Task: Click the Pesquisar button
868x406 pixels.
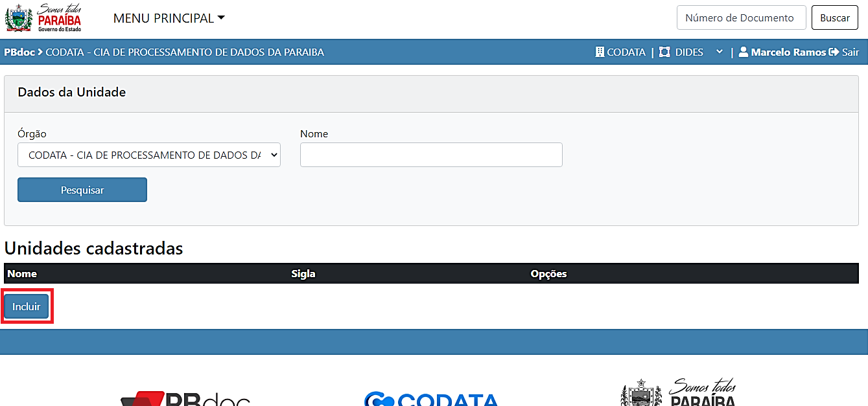Action: point(82,190)
